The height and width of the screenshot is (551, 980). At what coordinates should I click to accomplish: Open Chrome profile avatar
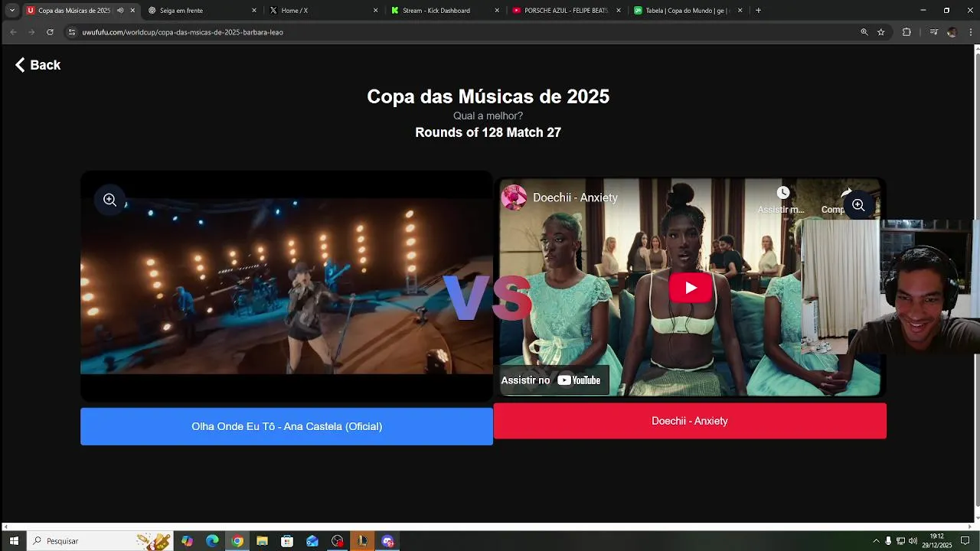[952, 32]
